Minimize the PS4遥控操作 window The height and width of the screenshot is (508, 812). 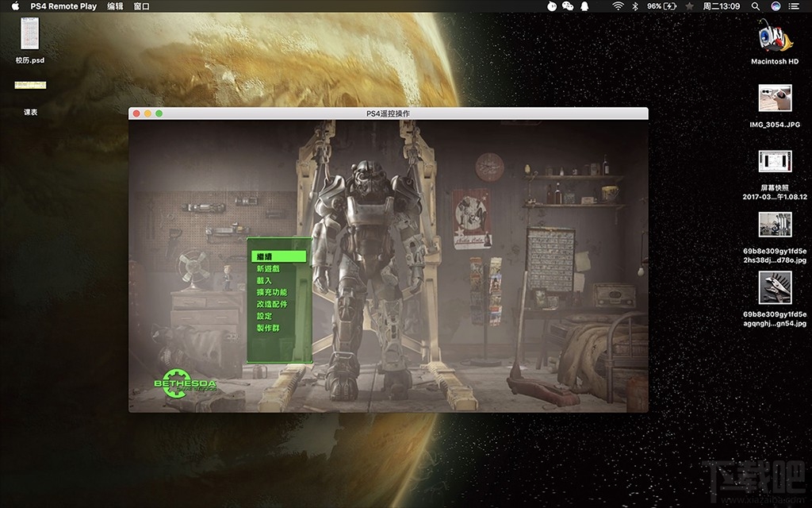[147, 113]
